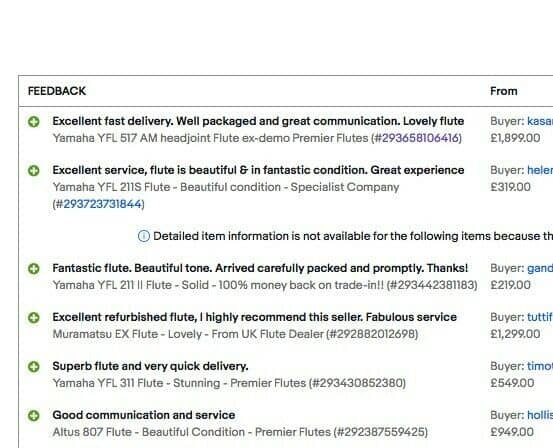Open buyer profile starting with 'helen'
The width and height of the screenshot is (553, 448).
[x=540, y=170]
